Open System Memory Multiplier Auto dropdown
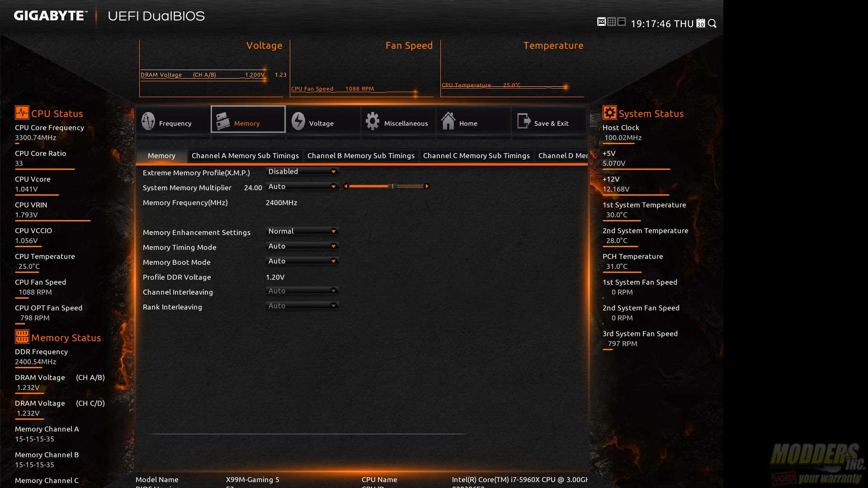Image resolution: width=868 pixels, height=488 pixels. pyautogui.click(x=302, y=186)
